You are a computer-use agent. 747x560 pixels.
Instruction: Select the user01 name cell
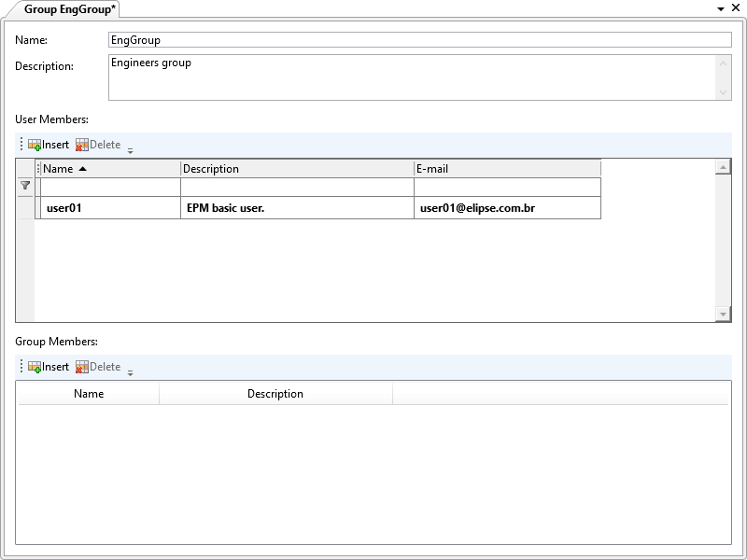[110, 208]
